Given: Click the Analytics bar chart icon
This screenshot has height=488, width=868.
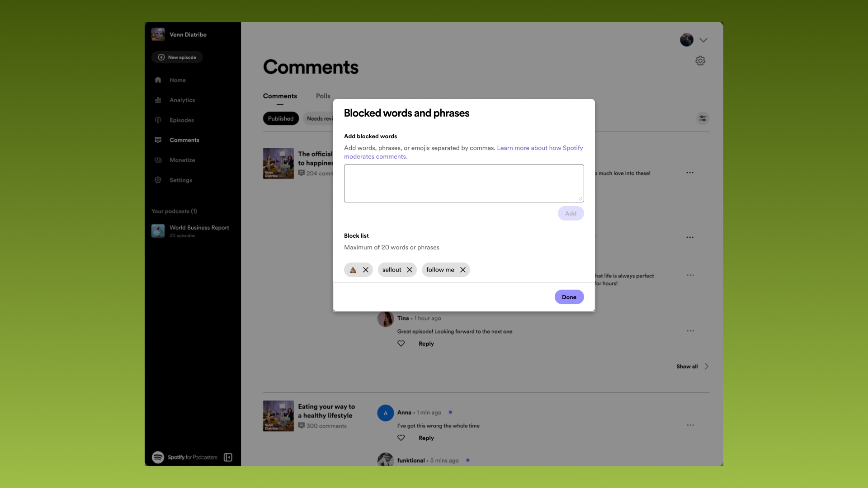Looking at the screenshot, I should click(x=158, y=100).
